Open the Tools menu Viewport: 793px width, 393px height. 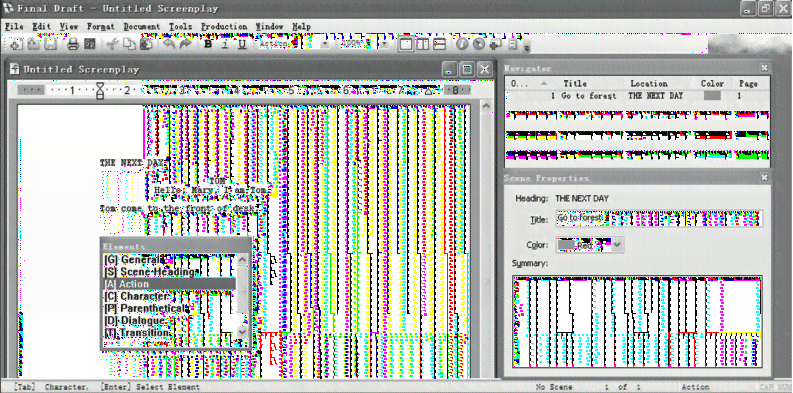point(181,26)
